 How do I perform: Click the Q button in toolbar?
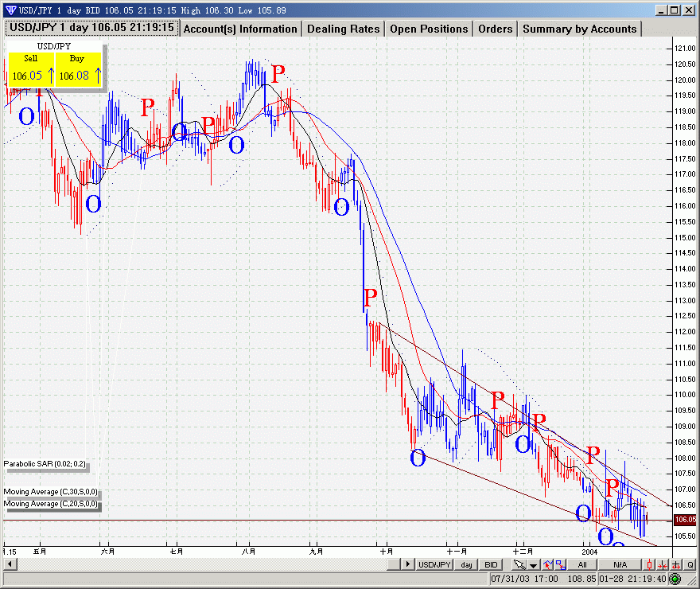click(690, 564)
